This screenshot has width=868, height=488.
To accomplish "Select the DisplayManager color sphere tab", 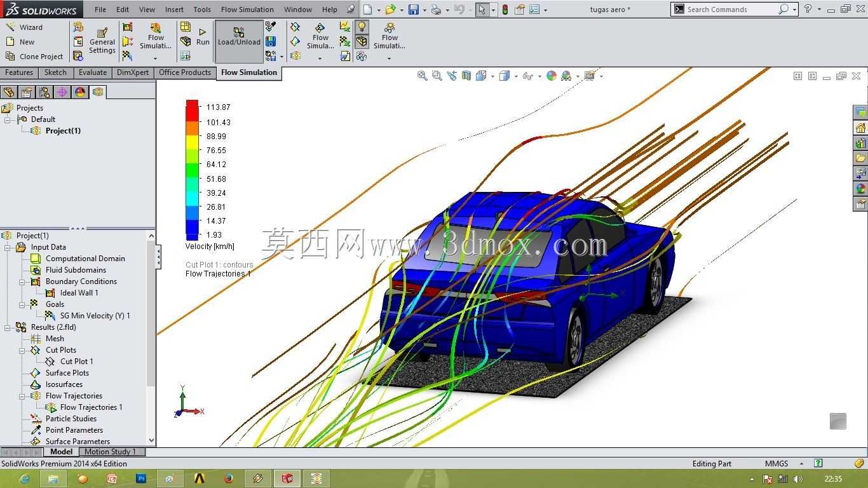I will pyautogui.click(x=80, y=92).
